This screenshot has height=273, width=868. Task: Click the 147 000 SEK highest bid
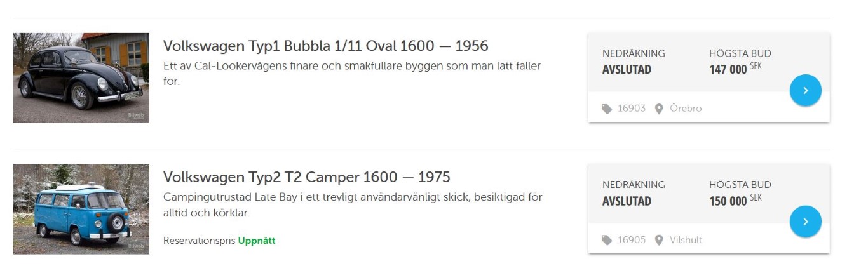(734, 69)
